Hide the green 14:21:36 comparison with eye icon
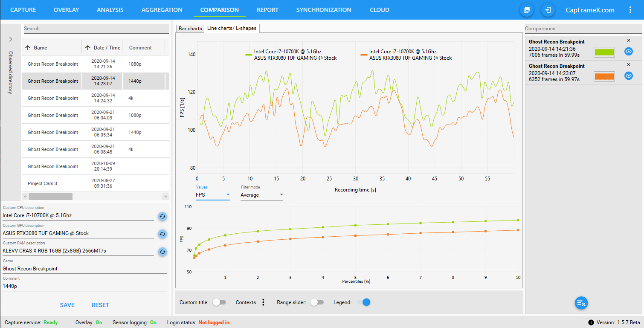Screen dimensions: 644x328 628,52
